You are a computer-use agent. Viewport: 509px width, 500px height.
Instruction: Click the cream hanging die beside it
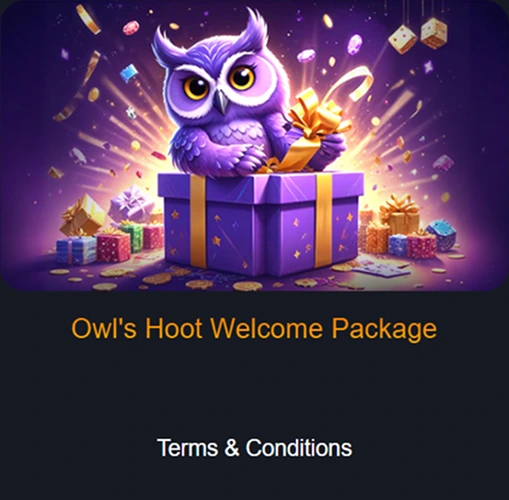click(403, 39)
